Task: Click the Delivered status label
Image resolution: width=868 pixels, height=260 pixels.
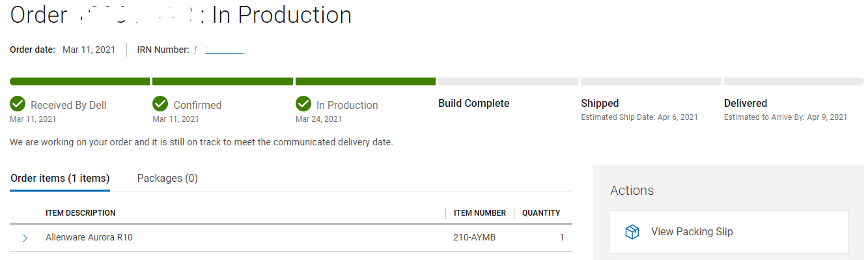Action: [746, 103]
